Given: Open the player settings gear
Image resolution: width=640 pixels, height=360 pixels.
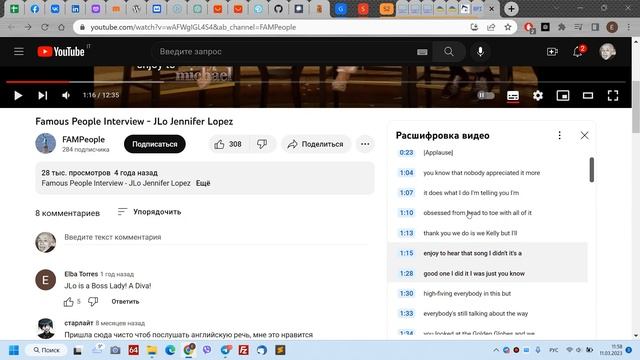Looking at the screenshot, I should [x=538, y=96].
